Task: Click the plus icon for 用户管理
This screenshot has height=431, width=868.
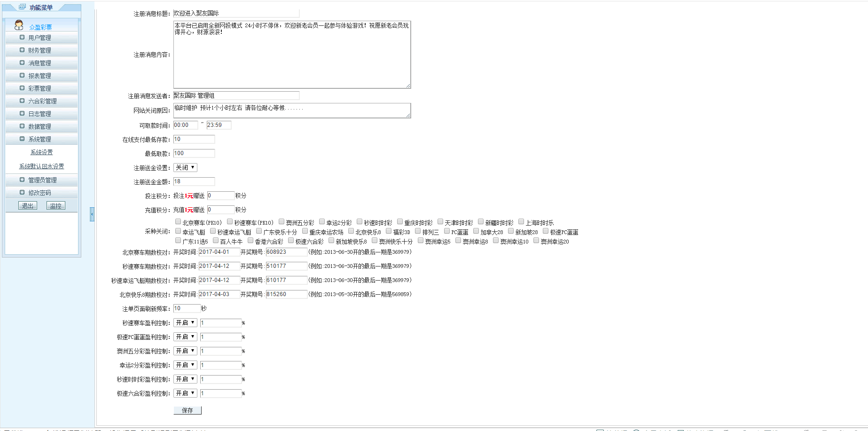Action: [22, 37]
